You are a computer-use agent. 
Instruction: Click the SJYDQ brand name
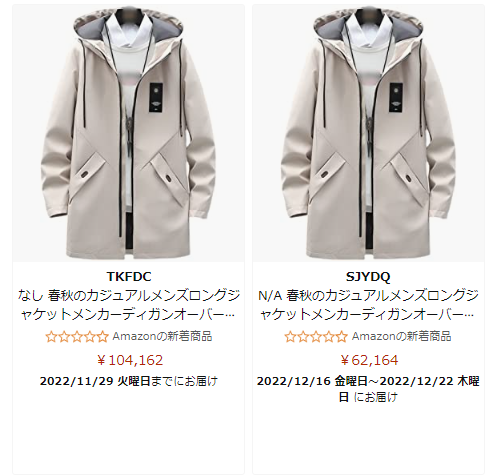[x=368, y=277]
